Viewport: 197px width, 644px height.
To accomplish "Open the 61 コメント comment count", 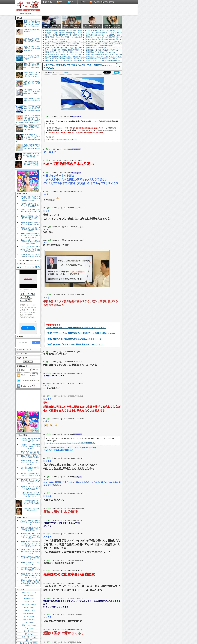I will pos(117,65).
